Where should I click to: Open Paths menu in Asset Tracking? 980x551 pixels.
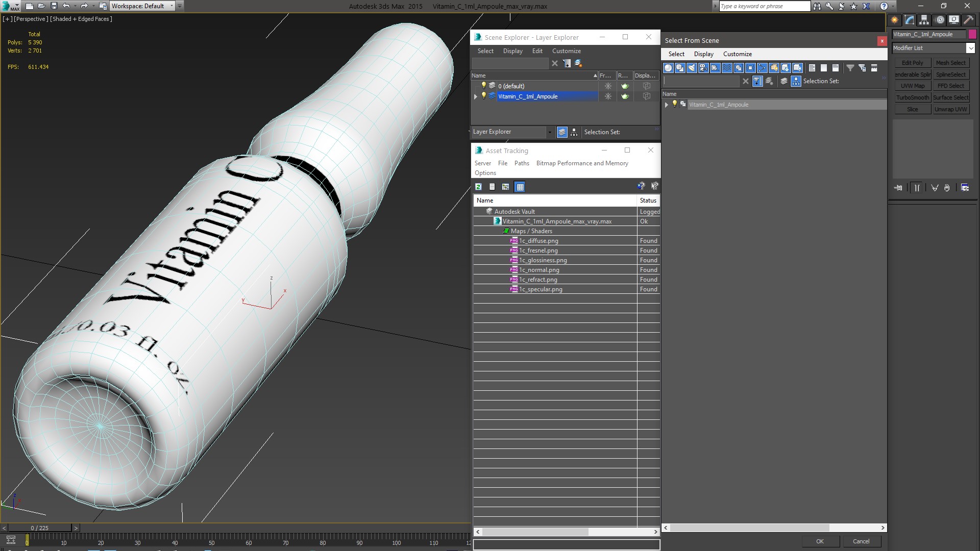[521, 163]
